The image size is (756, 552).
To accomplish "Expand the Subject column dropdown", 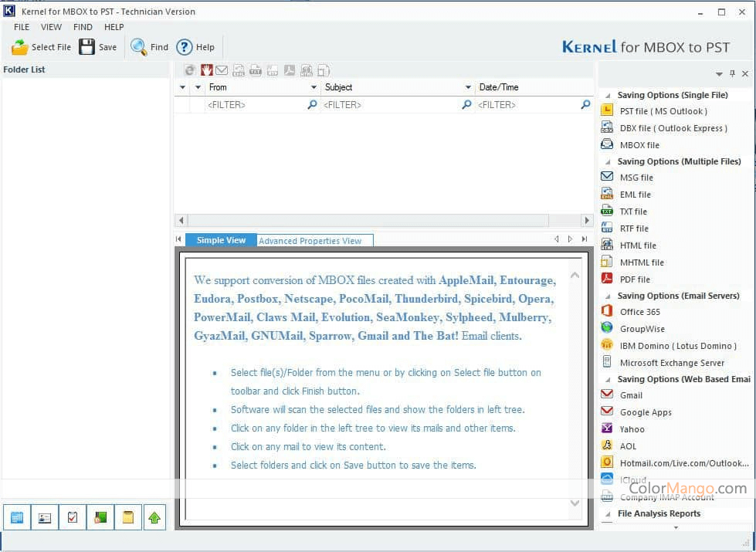I will [x=468, y=88].
